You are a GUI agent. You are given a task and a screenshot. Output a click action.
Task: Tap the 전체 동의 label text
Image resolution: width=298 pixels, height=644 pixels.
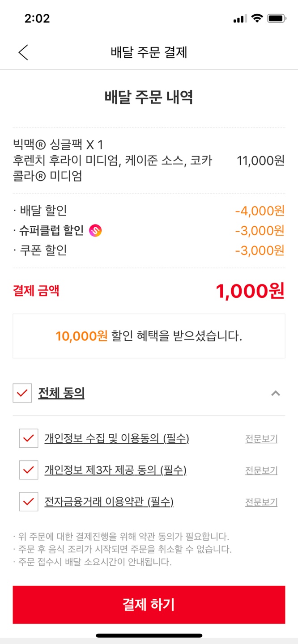tap(61, 393)
